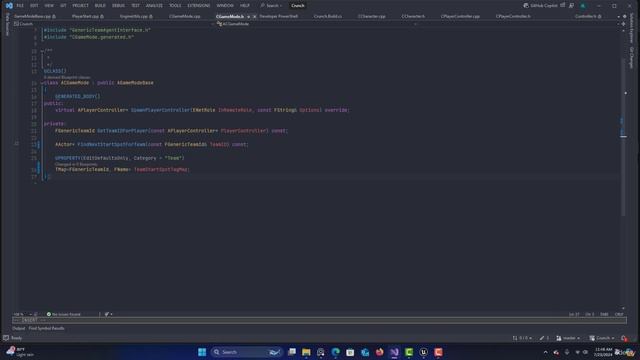
Task: Open the HELP menu
Action: tap(245, 6)
